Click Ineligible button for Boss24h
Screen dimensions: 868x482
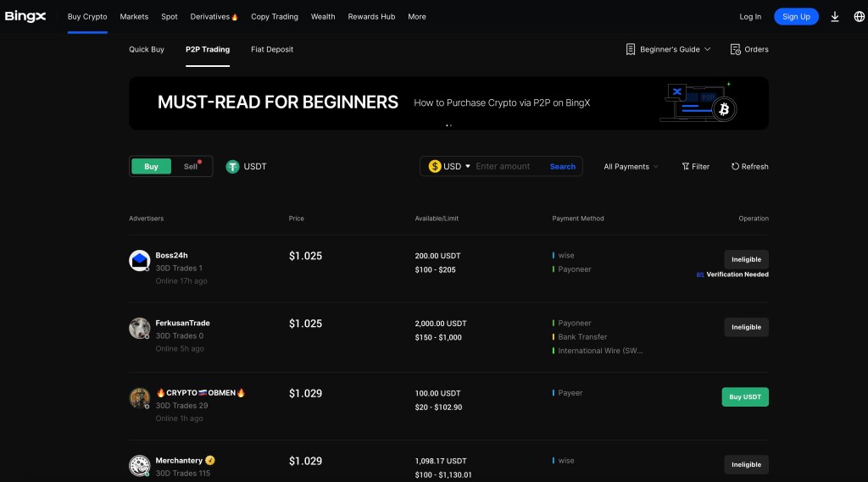pyautogui.click(x=746, y=259)
